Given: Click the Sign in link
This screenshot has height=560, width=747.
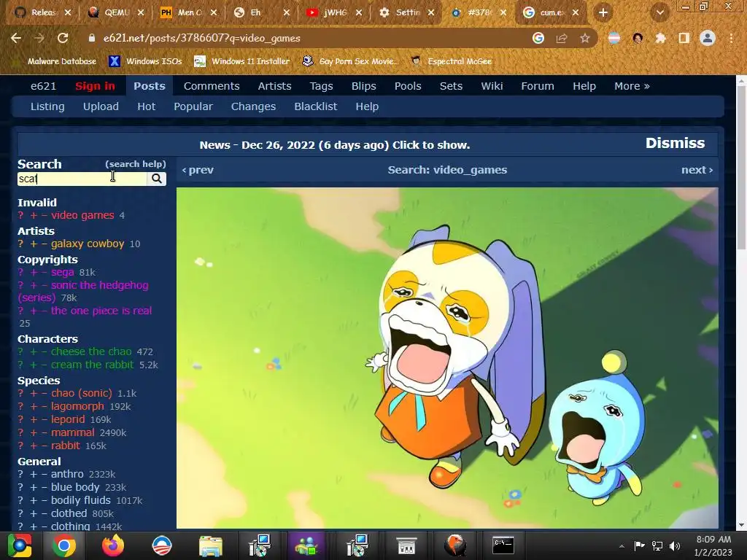Looking at the screenshot, I should click(x=95, y=86).
